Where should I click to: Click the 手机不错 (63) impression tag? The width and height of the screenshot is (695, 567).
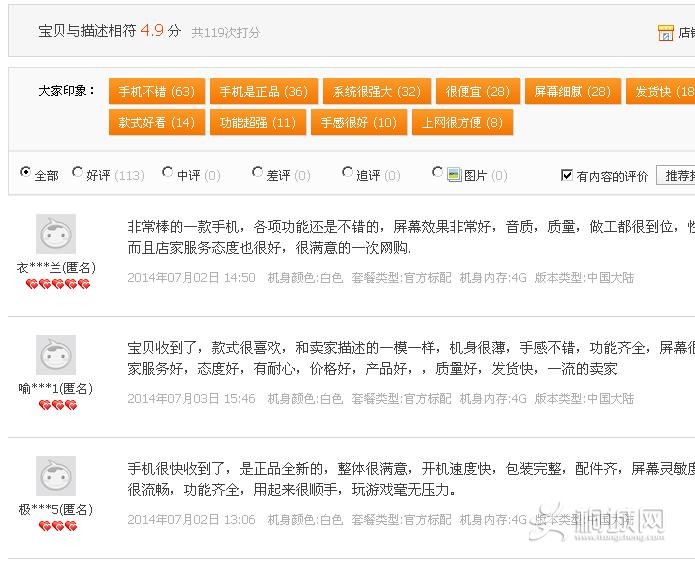[x=156, y=91]
